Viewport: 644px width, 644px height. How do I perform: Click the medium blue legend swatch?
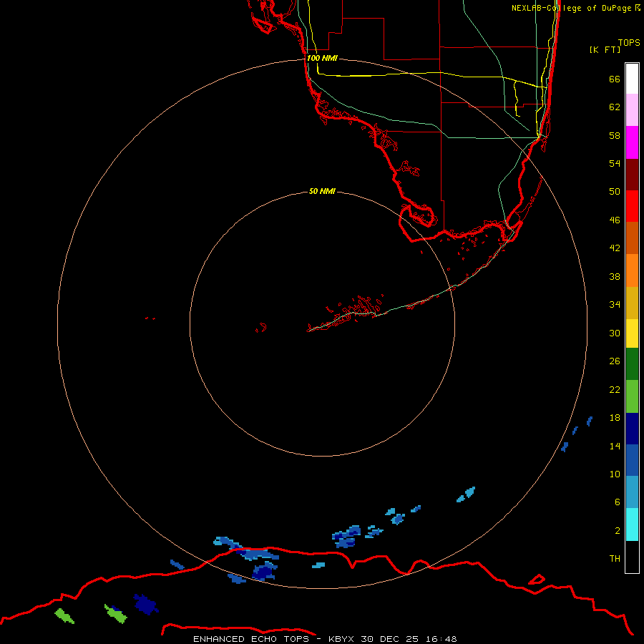(x=632, y=460)
